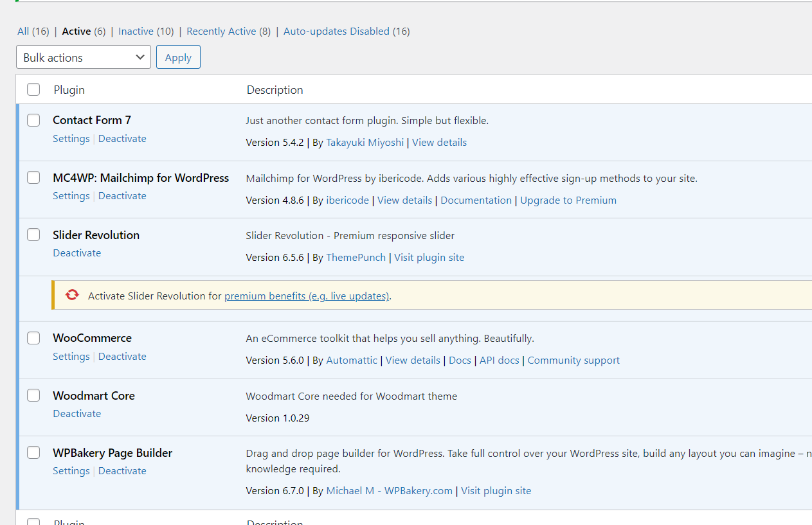Open ThemePunch author link
812x525 pixels.
tap(356, 258)
